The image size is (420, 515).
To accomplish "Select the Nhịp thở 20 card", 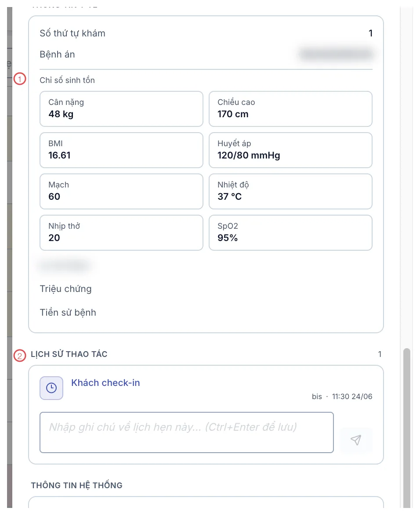I will (121, 233).
